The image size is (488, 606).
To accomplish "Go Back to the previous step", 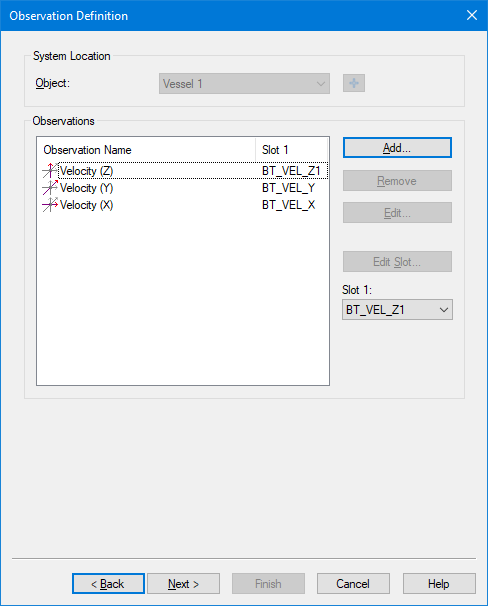I will pyautogui.click(x=108, y=584).
